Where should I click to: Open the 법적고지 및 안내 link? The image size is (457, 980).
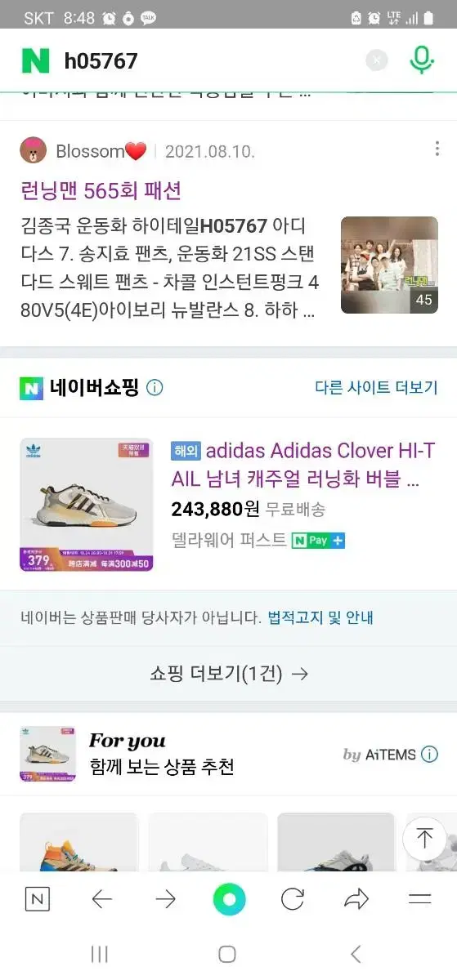coord(320,617)
